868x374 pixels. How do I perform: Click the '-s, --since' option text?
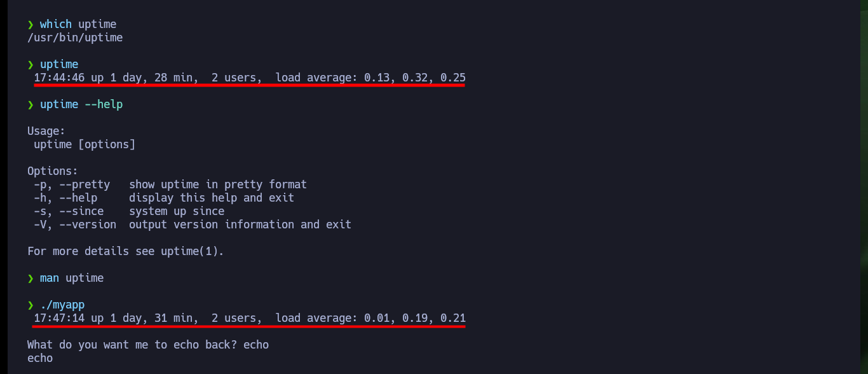pos(69,211)
